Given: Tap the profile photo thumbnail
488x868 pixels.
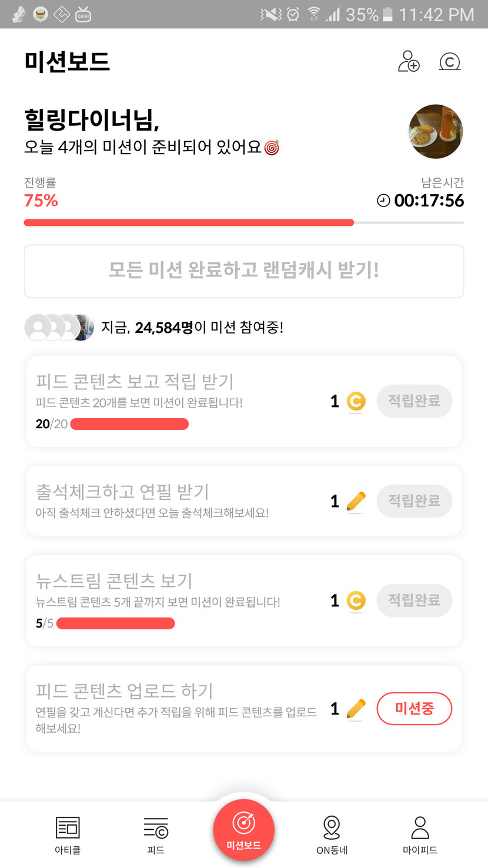Looking at the screenshot, I should pyautogui.click(x=436, y=132).
